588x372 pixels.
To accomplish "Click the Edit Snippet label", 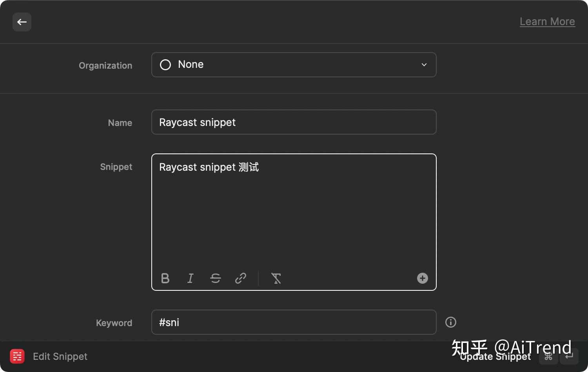I will point(60,356).
